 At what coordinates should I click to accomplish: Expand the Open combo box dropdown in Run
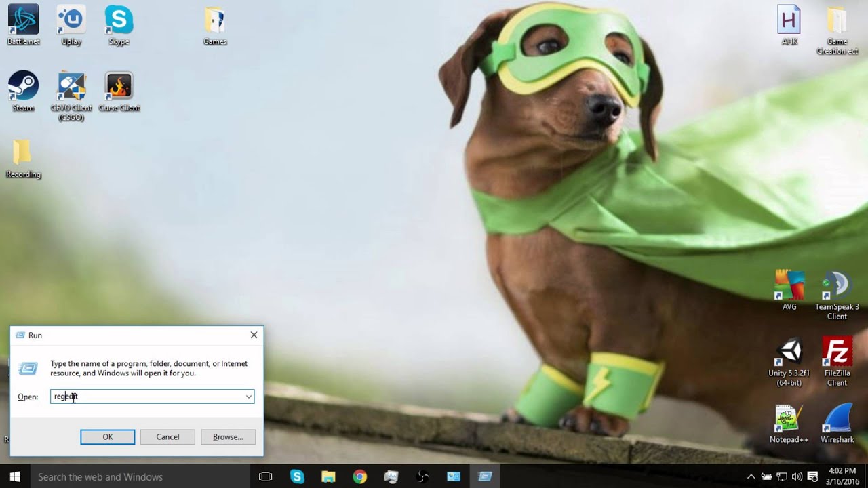249,396
